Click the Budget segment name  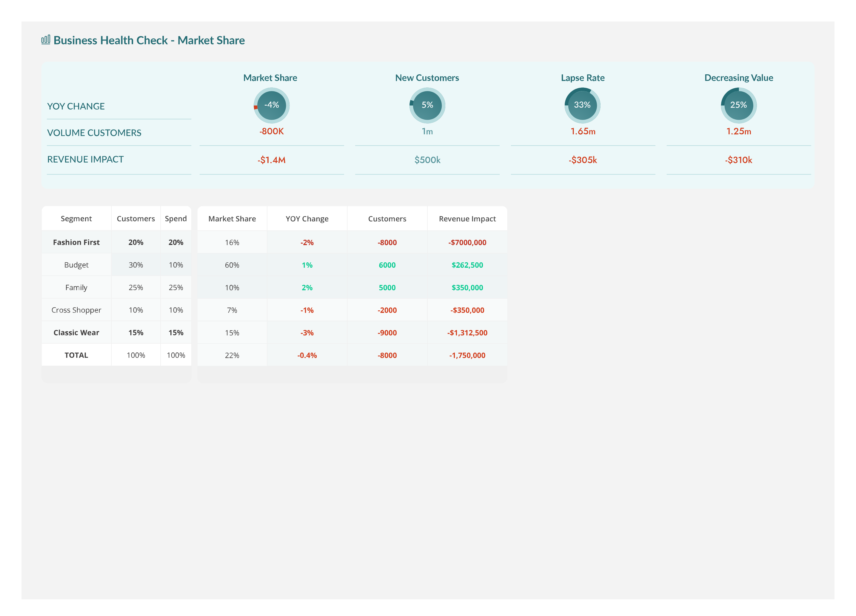click(x=76, y=265)
